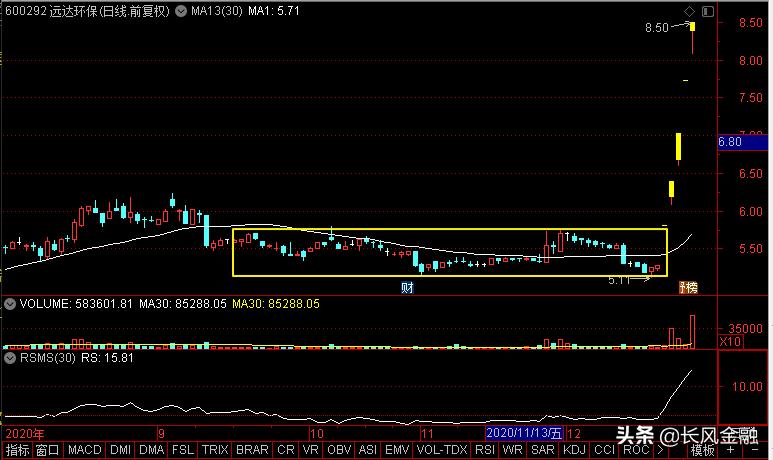The image size is (773, 460).
Task: Click the panel layout icon at top-right
Action: (x=708, y=11)
